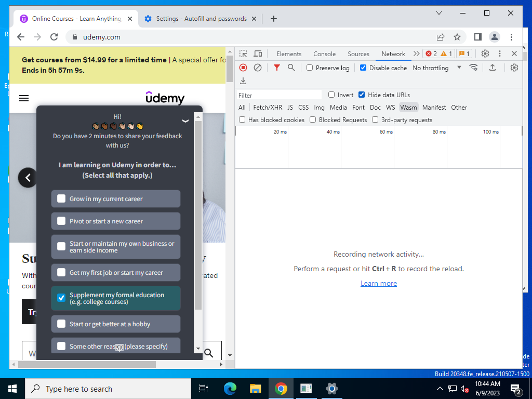This screenshot has height=399, width=532.
Task: Import a HAR file with the upload icon
Action: [493, 68]
